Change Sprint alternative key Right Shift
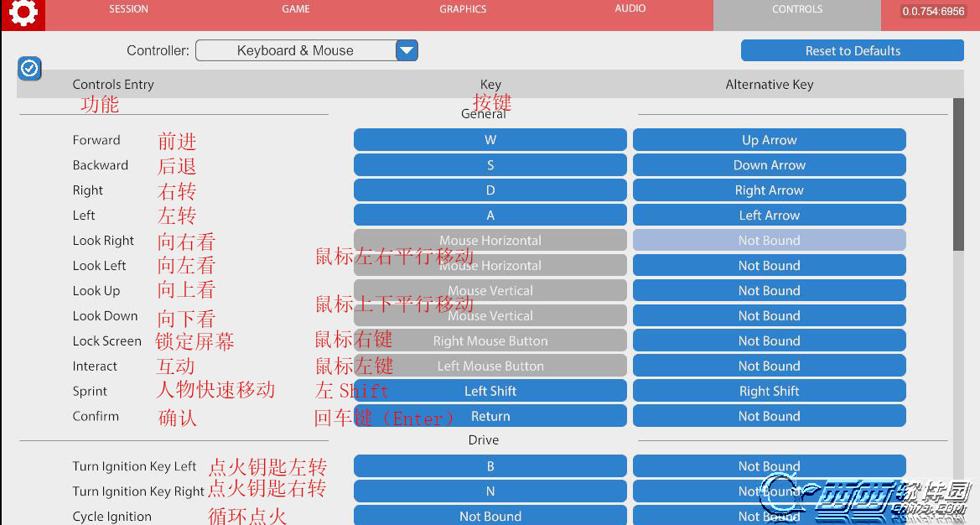 pos(770,391)
